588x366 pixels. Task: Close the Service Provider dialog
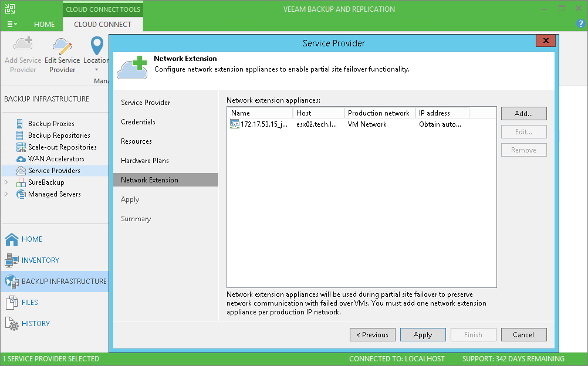(x=546, y=40)
